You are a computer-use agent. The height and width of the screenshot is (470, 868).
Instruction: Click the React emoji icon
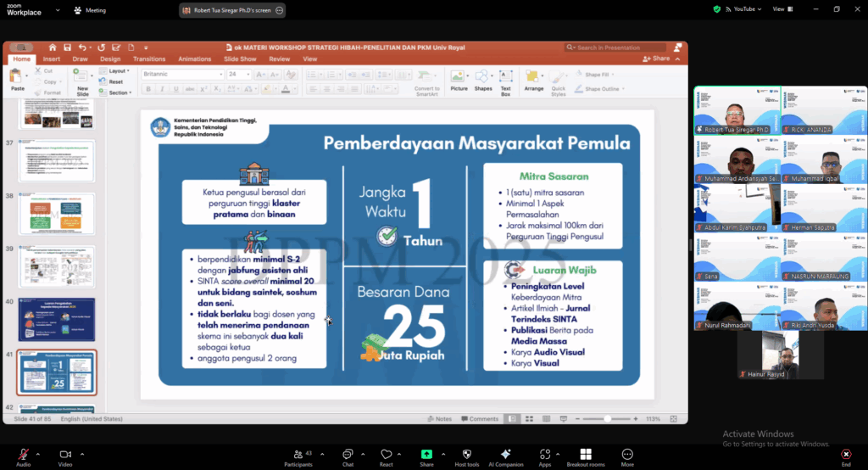tap(387, 455)
